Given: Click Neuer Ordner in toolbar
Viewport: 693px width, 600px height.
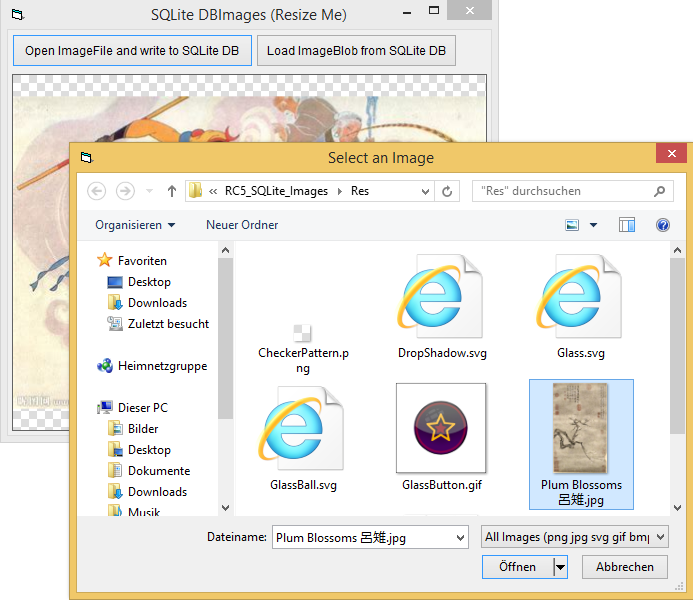Looking at the screenshot, I should (x=242, y=225).
